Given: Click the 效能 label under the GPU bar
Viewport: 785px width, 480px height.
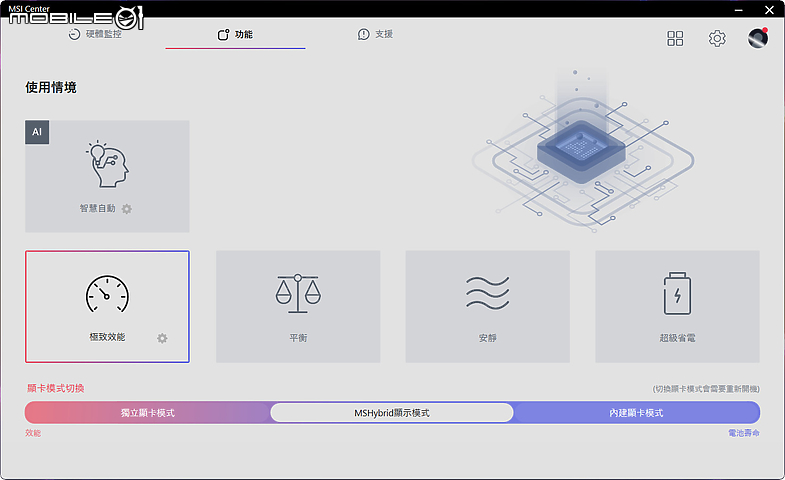Looking at the screenshot, I should [33, 433].
